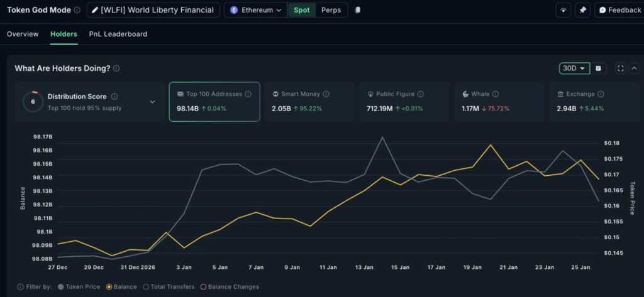The height and width of the screenshot is (297, 644).
Task: Open the 30D time range dropdown
Action: pyautogui.click(x=574, y=68)
